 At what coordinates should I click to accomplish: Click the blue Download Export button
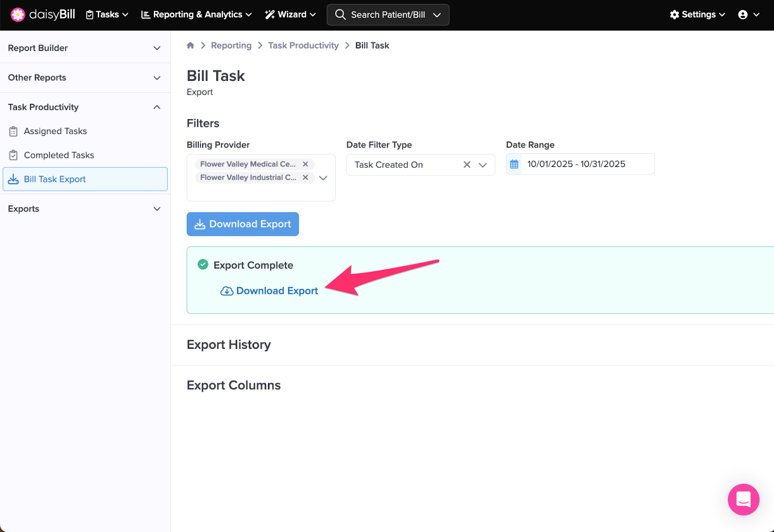click(243, 224)
